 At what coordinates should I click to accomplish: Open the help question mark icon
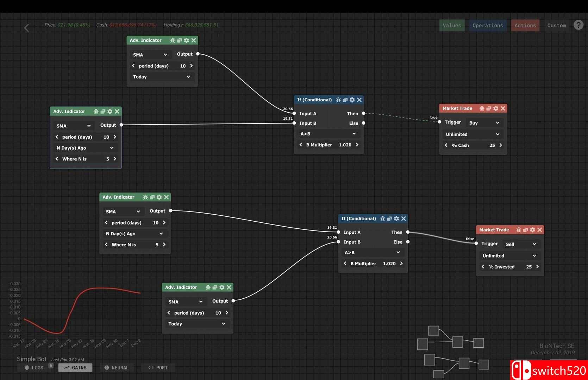(578, 25)
